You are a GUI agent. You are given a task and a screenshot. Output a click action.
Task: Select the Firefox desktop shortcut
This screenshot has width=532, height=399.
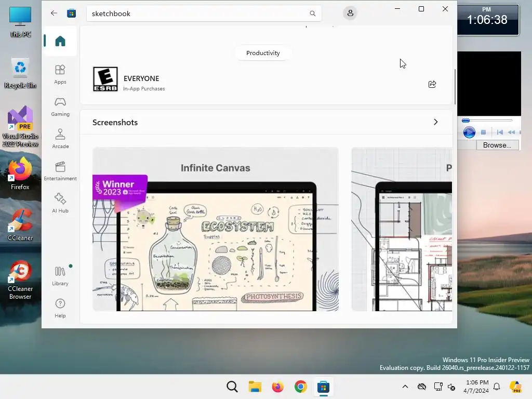(x=20, y=174)
